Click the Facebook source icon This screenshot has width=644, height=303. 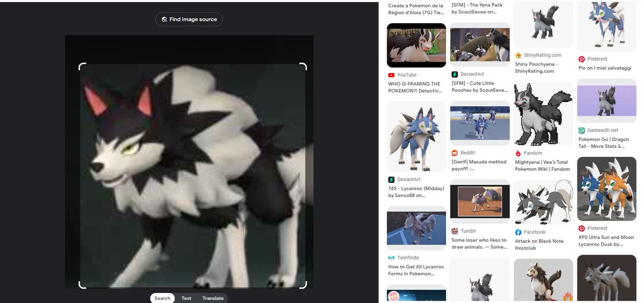[518, 233]
